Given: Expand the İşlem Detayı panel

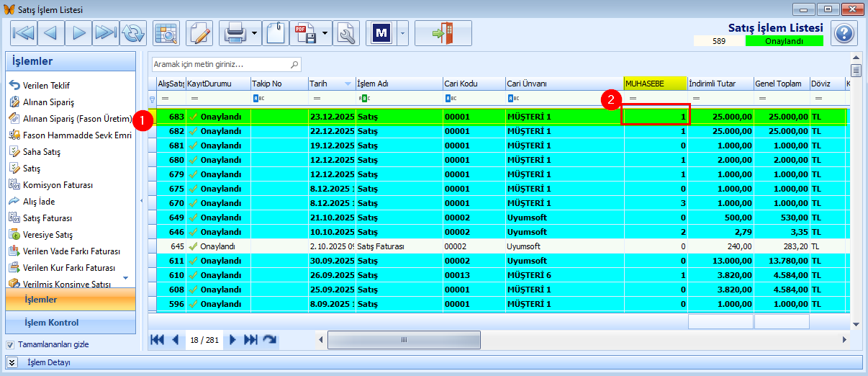Looking at the screenshot, I should click(12, 362).
